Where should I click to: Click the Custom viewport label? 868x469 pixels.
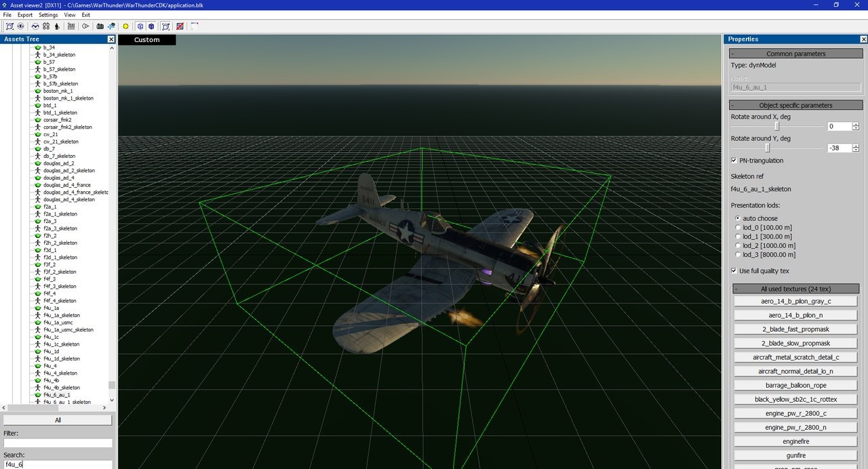pyautogui.click(x=146, y=40)
